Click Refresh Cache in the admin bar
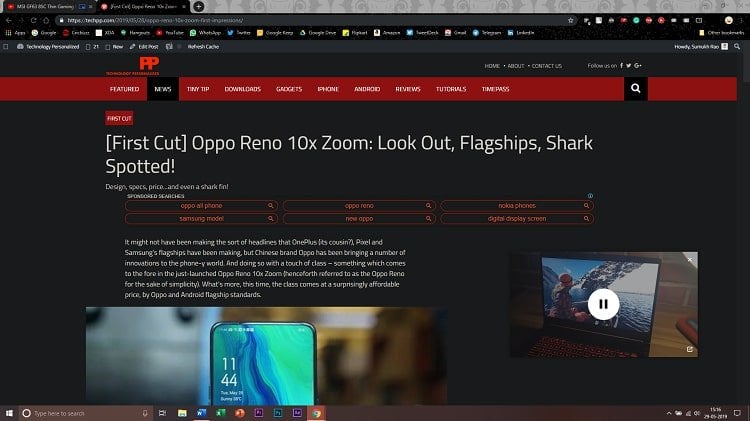Image resolution: width=750 pixels, height=421 pixels. click(203, 46)
